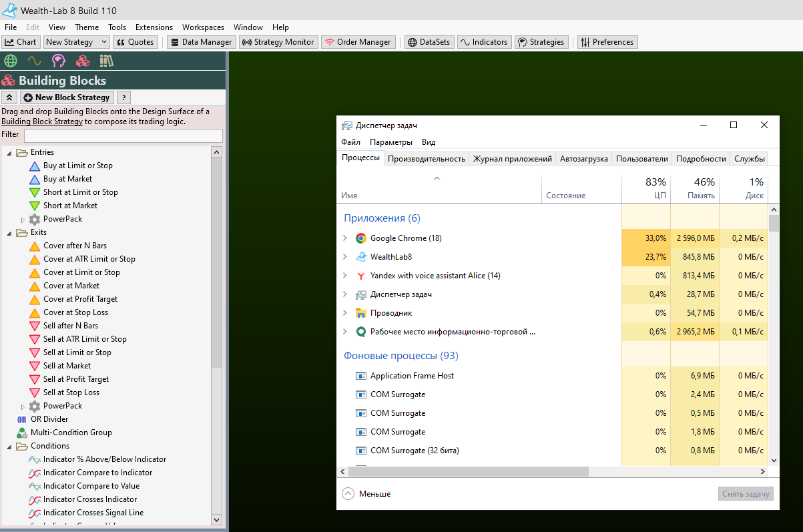Click the books icon in sidebar strip
803x532 pixels.
coord(106,61)
